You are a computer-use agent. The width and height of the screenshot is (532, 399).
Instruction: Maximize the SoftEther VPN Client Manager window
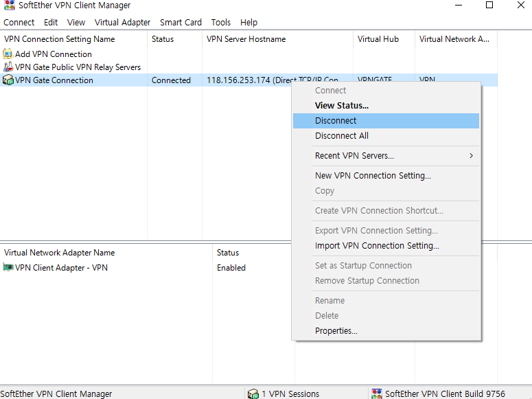coord(489,5)
